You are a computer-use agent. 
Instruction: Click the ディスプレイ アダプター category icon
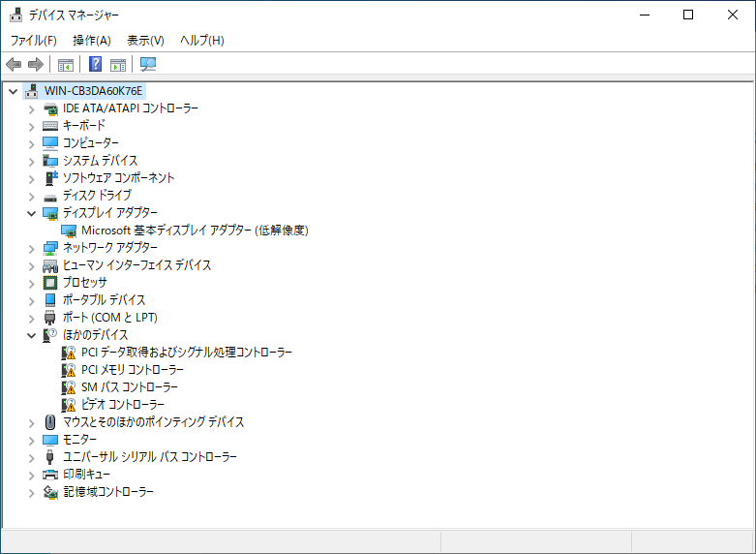click(x=50, y=213)
